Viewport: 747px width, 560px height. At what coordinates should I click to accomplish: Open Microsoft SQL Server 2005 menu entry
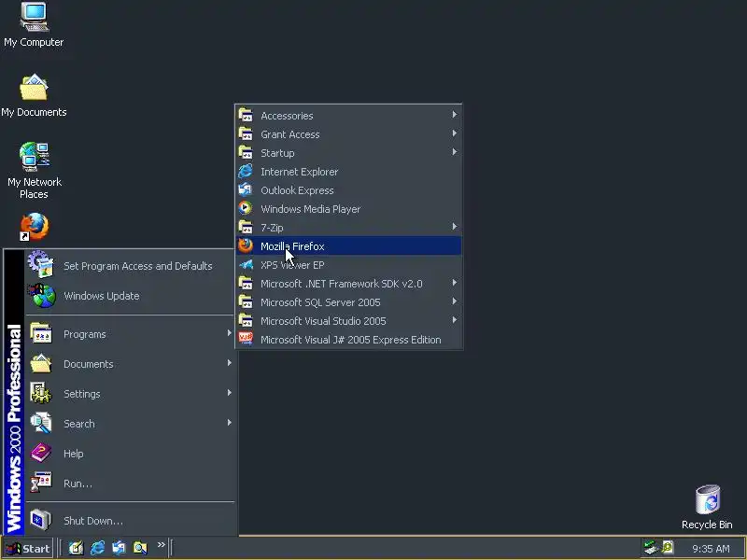[348, 302]
